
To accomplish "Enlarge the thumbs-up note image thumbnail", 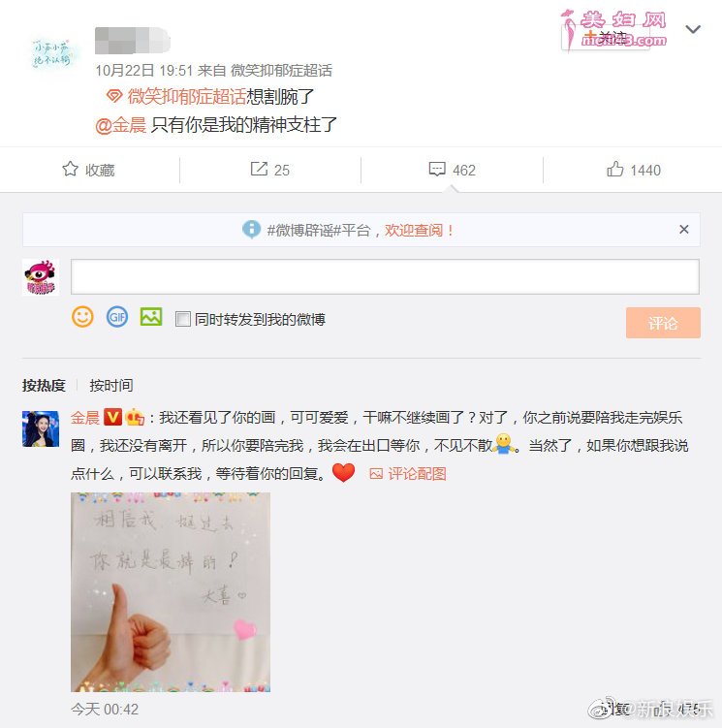I will (171, 592).
